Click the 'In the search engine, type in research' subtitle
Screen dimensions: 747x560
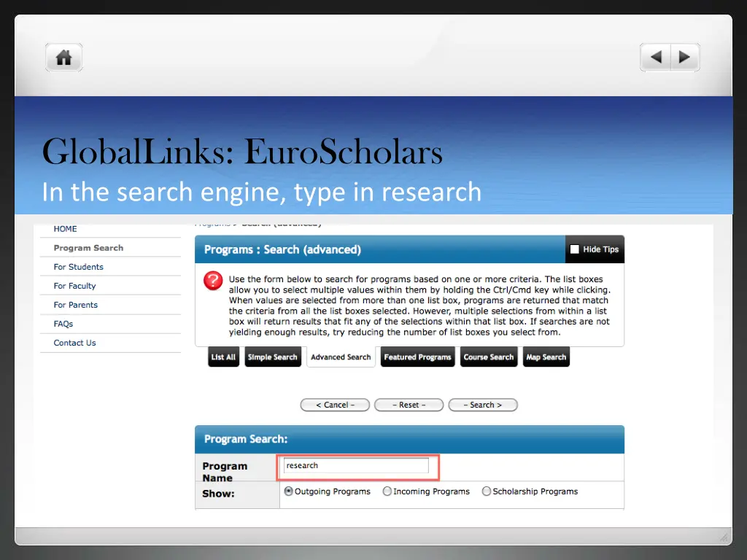pos(262,192)
